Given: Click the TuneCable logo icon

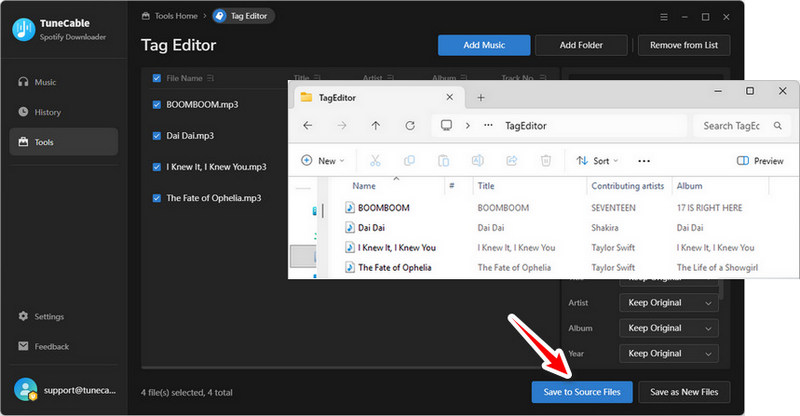Looking at the screenshot, I should pos(23,30).
